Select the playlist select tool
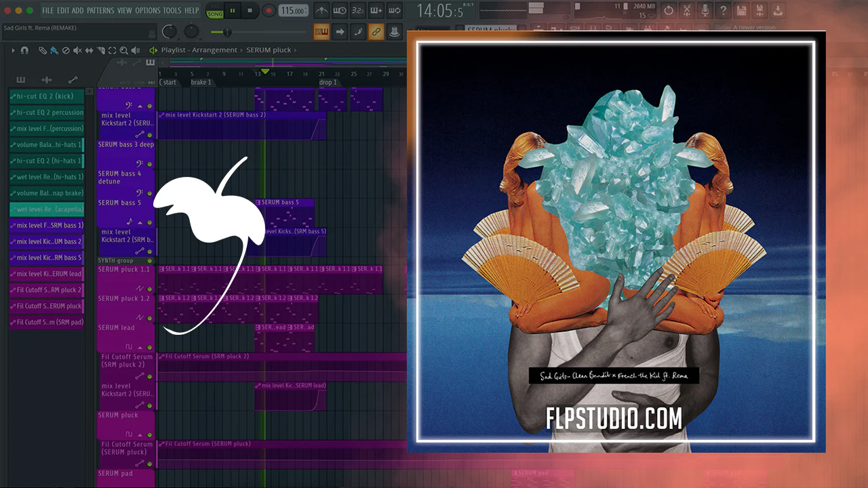Viewport: 868px width, 488px height. tap(112, 50)
